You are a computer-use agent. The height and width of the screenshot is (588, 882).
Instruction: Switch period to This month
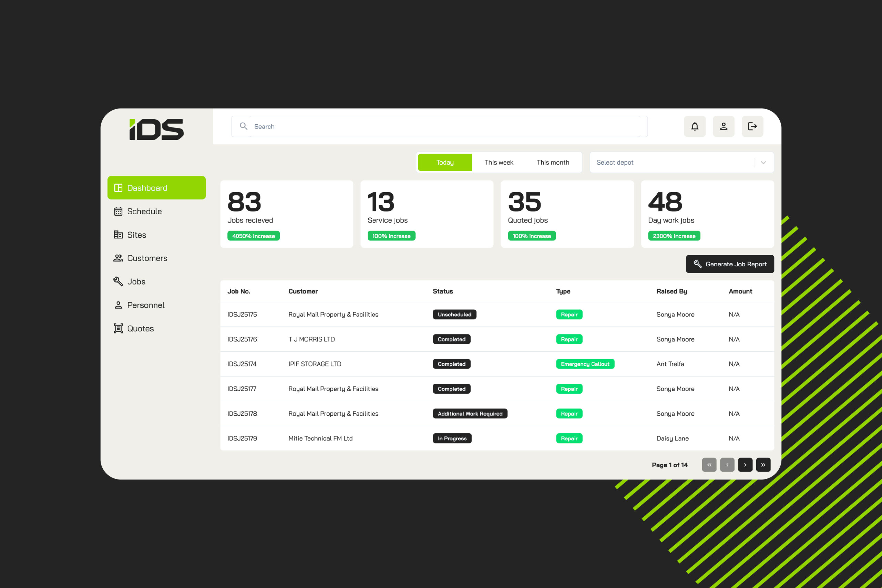point(553,162)
